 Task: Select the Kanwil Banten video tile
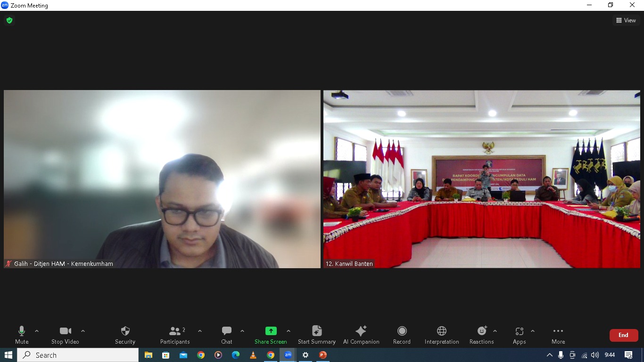pos(481,179)
